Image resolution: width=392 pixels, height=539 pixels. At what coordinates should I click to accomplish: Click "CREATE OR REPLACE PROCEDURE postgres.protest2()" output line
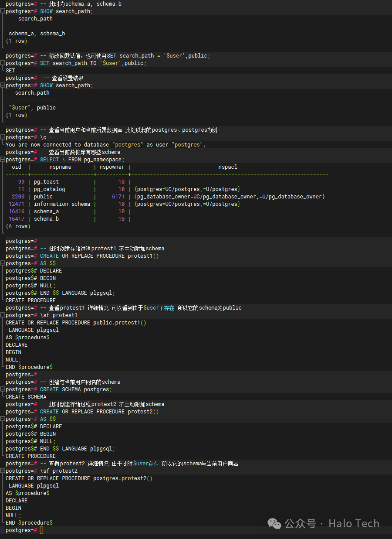pyautogui.click(x=79, y=478)
